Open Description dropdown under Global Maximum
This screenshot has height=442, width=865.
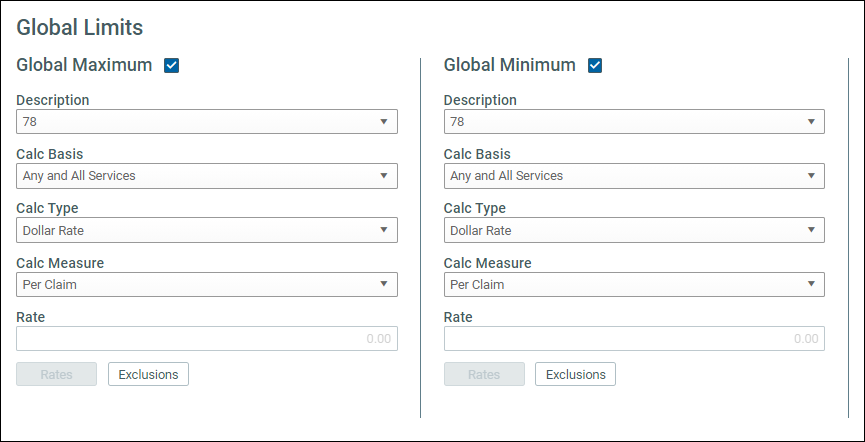point(207,121)
